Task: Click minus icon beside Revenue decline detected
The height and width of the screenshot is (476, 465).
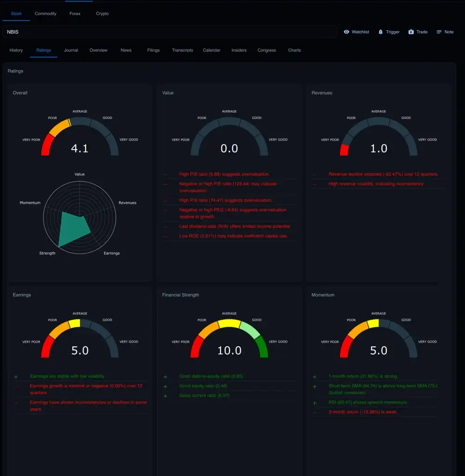Action: [314, 174]
